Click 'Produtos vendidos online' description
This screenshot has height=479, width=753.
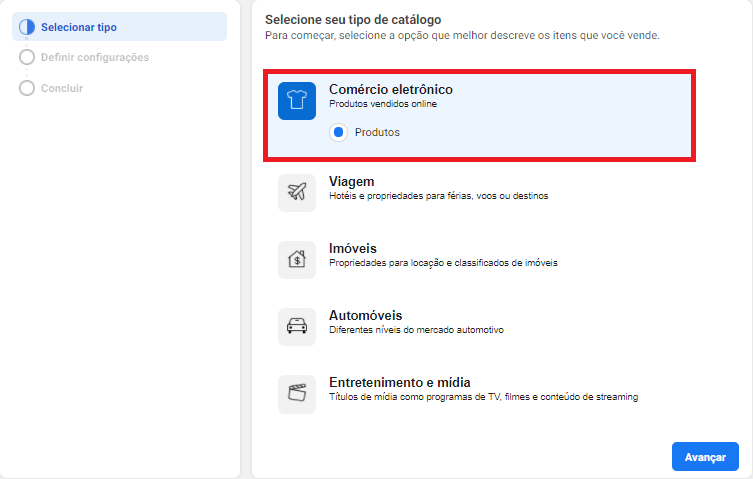point(383,104)
